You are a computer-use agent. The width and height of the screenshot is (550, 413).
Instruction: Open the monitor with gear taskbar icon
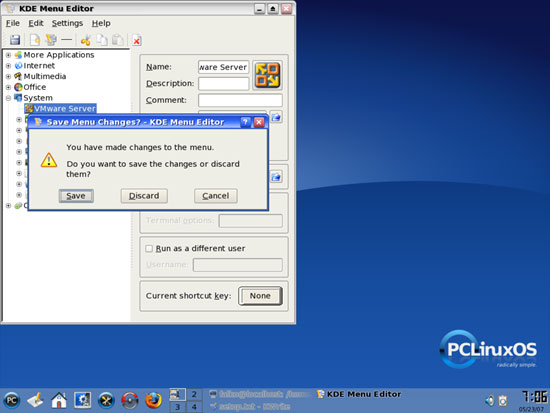82,400
